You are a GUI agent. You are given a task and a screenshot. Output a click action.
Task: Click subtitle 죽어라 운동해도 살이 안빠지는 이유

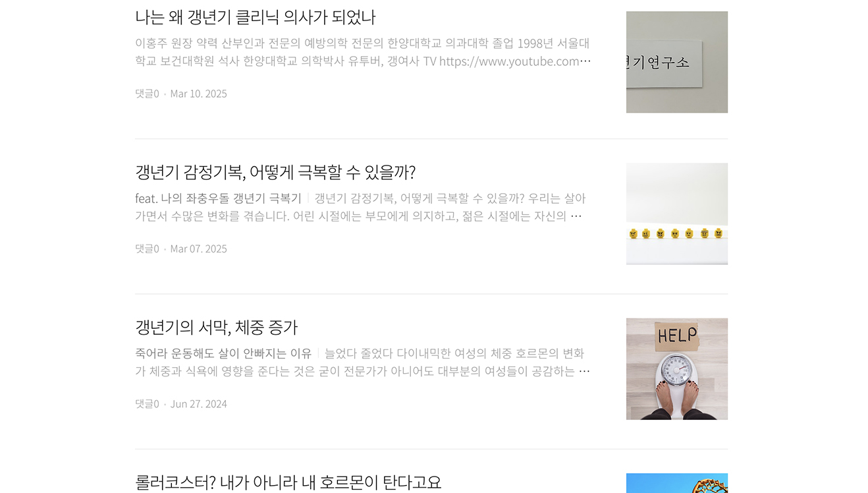(x=223, y=353)
